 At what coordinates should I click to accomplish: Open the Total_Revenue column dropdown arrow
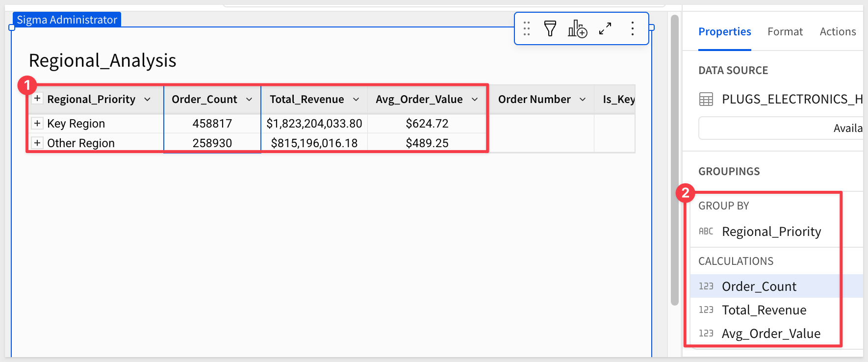356,100
